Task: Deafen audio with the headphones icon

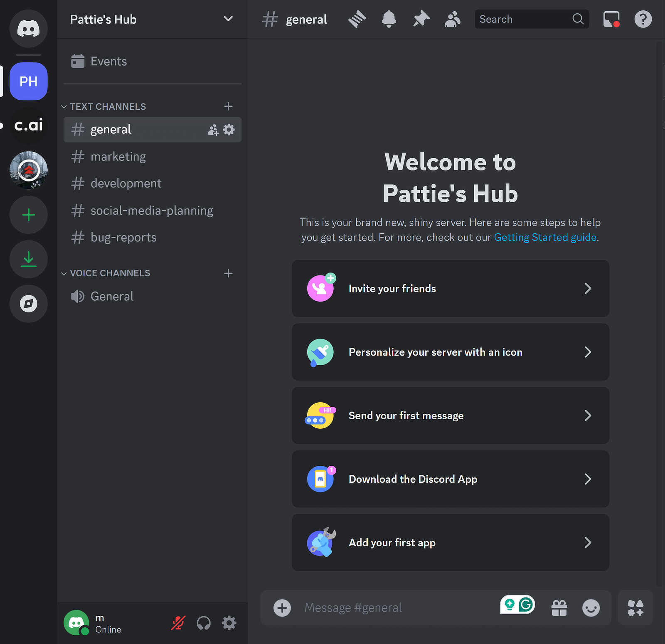Action: (x=203, y=622)
